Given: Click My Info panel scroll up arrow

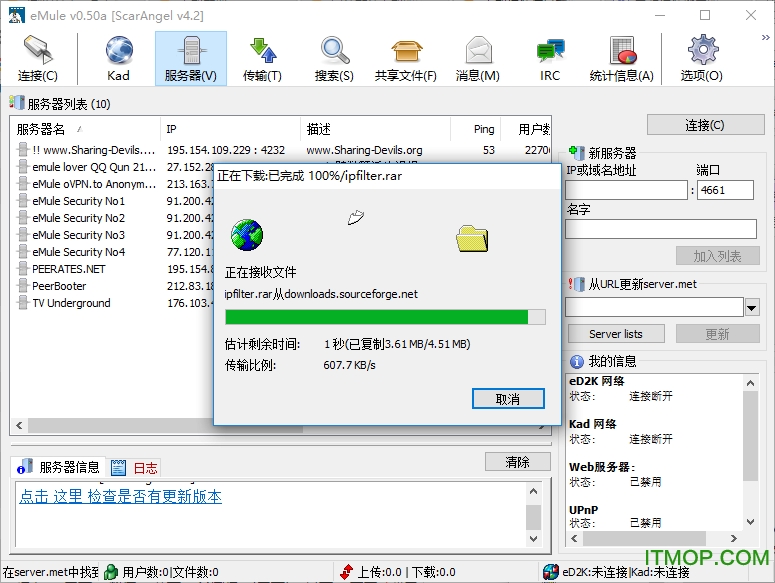Looking at the screenshot, I should (x=750, y=383).
